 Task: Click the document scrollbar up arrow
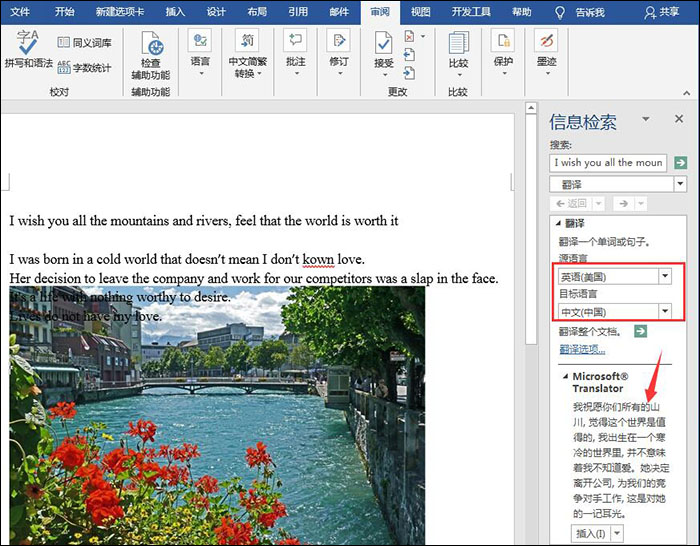[x=531, y=108]
